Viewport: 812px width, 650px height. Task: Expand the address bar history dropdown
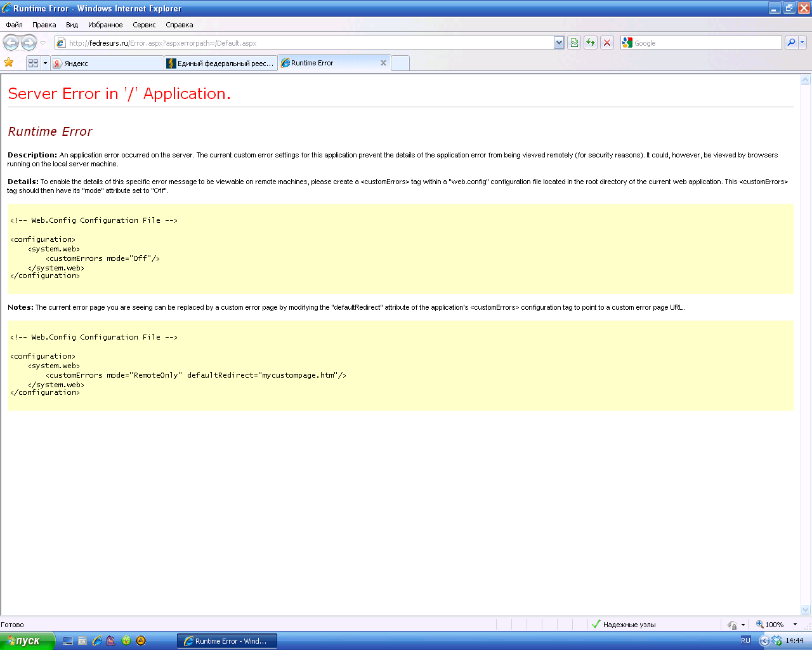coord(559,43)
